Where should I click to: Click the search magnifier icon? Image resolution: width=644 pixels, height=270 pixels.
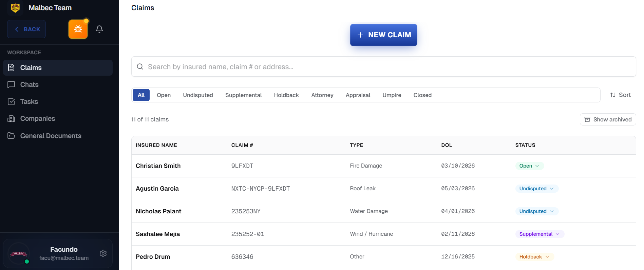coord(140,66)
